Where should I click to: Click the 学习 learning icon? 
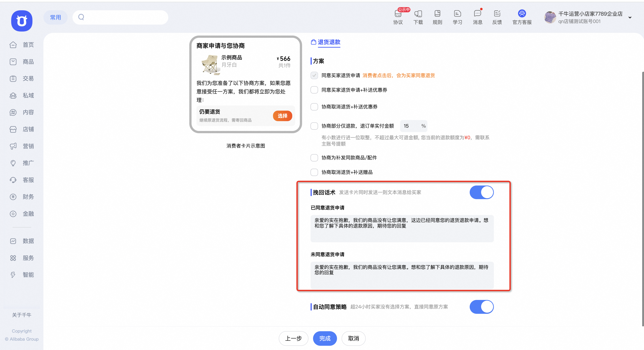[457, 17]
